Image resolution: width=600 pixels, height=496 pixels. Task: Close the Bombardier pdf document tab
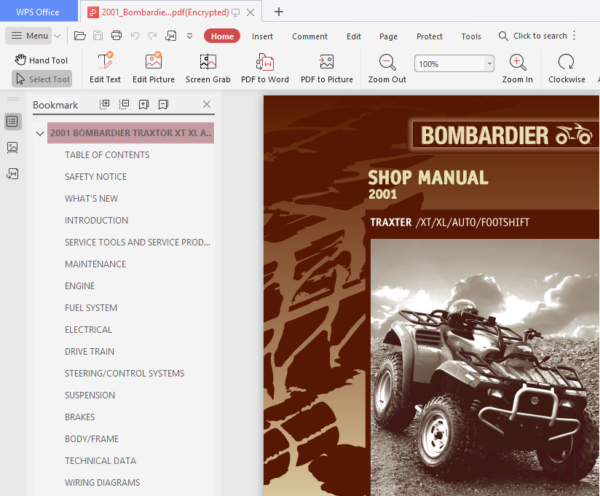pos(251,12)
